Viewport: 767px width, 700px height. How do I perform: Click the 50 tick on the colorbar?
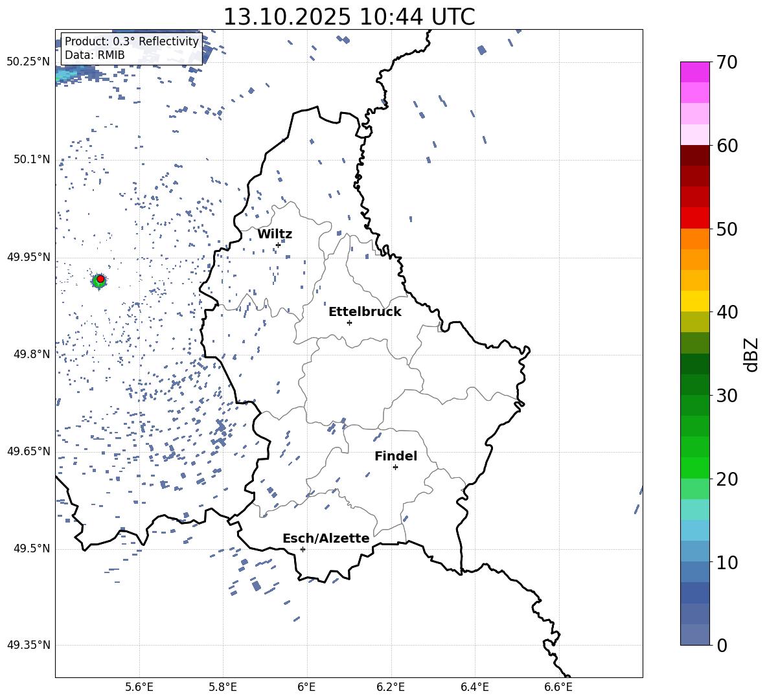click(x=727, y=229)
